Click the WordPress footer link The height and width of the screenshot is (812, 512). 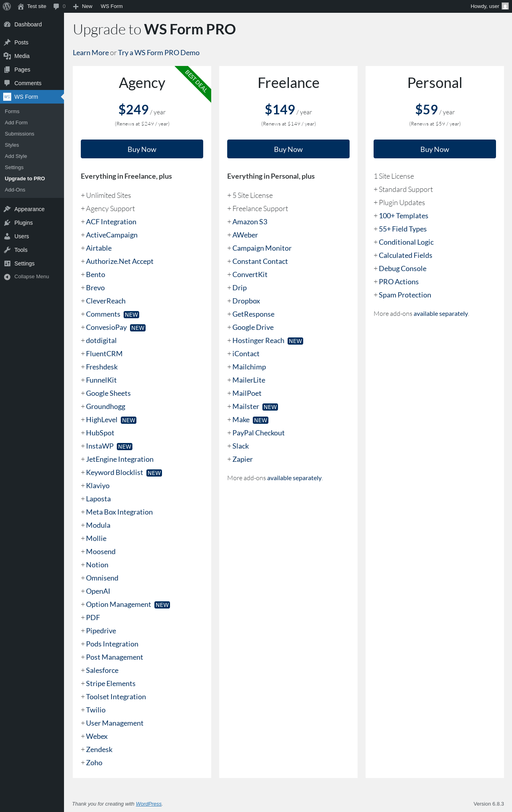tap(148, 804)
